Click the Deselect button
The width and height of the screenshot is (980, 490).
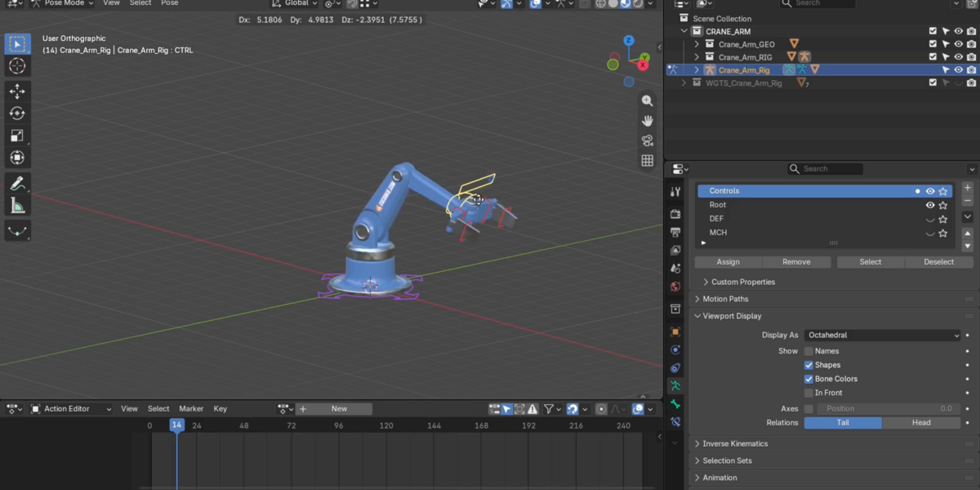[939, 262]
